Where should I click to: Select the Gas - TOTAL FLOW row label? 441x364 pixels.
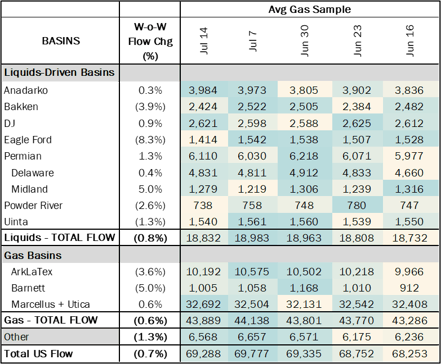point(51,320)
